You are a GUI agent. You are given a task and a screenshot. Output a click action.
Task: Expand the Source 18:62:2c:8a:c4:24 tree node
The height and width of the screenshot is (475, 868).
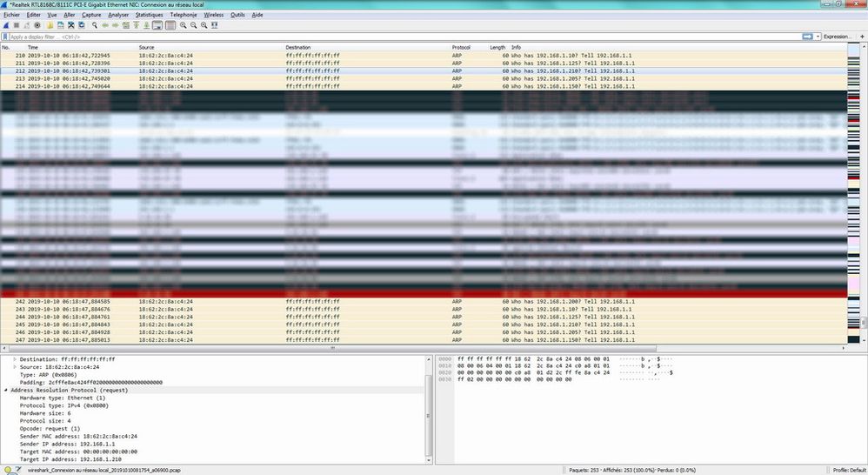pos(15,367)
